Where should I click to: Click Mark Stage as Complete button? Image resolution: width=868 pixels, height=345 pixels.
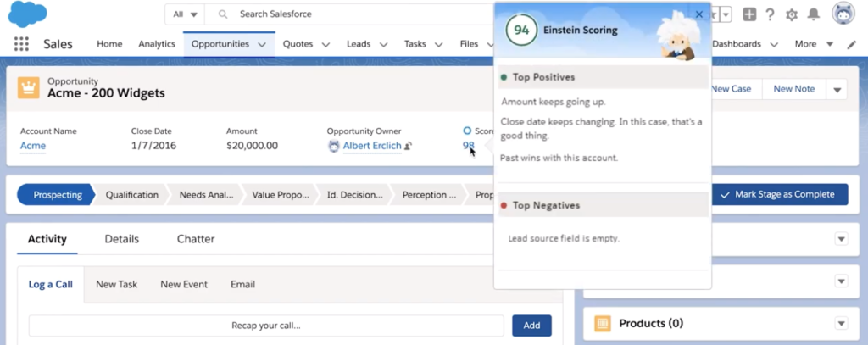(x=779, y=194)
